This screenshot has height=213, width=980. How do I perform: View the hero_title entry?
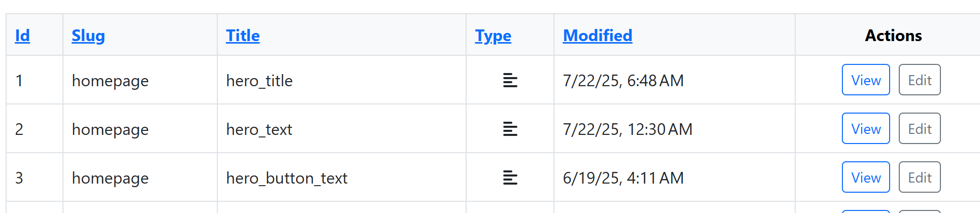(x=865, y=80)
